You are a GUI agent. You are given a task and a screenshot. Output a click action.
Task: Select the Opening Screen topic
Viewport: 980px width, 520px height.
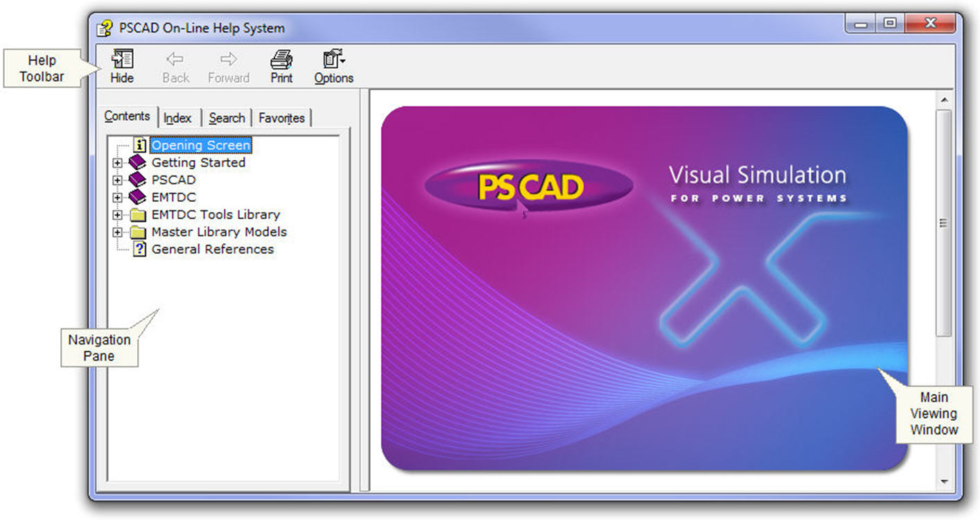201,146
